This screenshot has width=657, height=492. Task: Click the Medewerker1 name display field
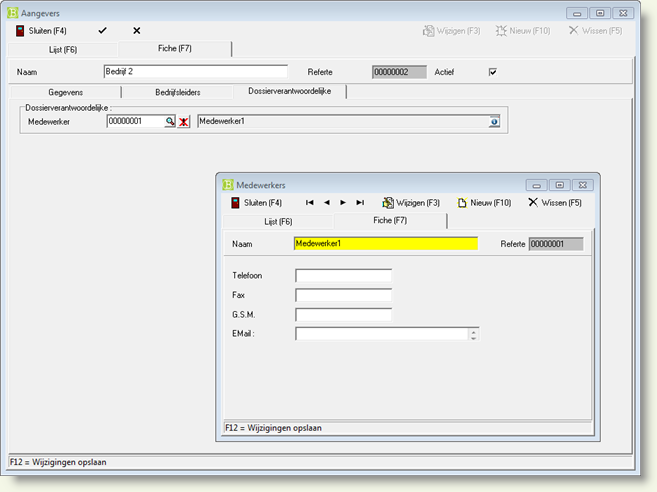(x=343, y=121)
